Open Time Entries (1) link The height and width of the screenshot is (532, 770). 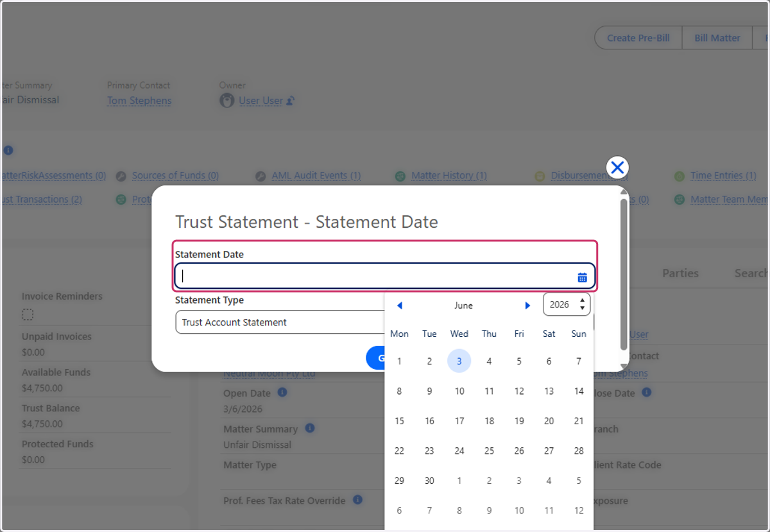coord(724,175)
